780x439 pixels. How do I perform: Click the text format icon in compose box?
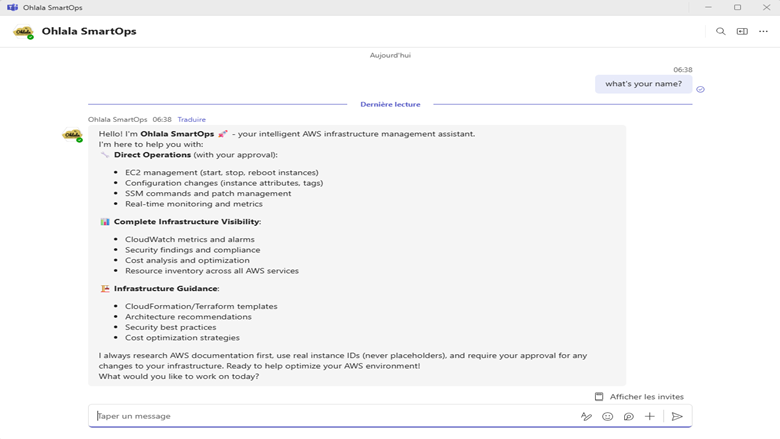[587, 416]
